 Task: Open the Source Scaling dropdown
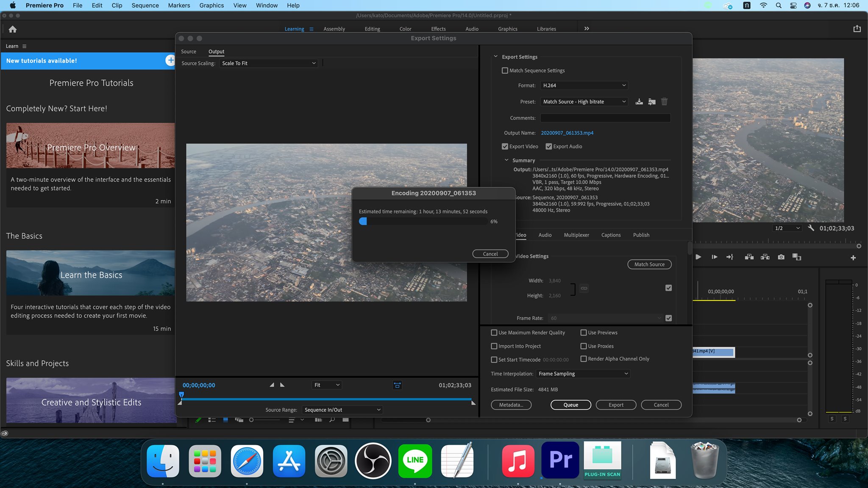coord(269,63)
